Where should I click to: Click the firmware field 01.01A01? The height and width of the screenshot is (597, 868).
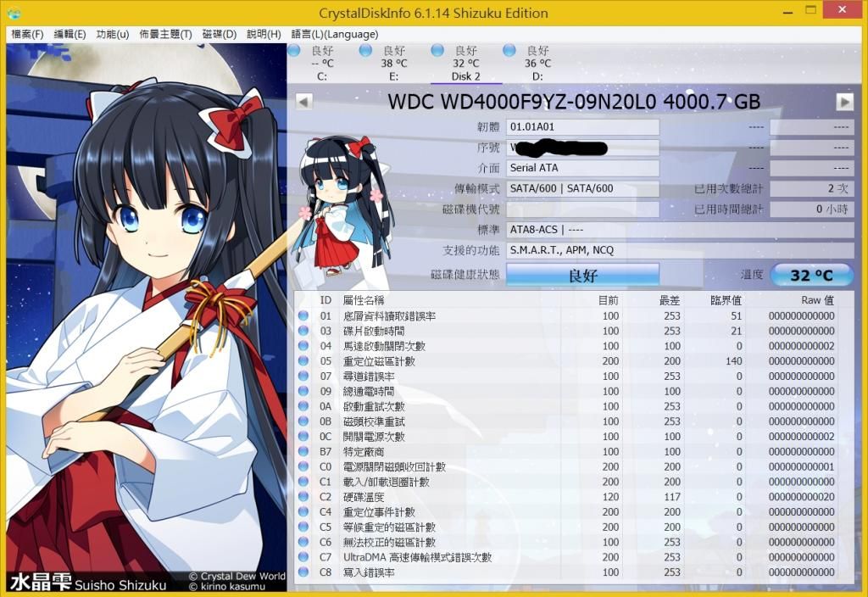tap(583, 127)
